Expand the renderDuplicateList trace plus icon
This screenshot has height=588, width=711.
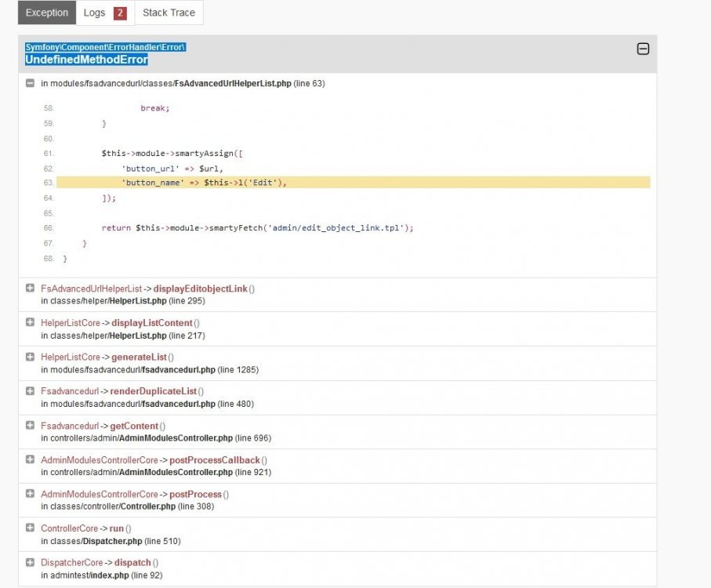[30, 390]
